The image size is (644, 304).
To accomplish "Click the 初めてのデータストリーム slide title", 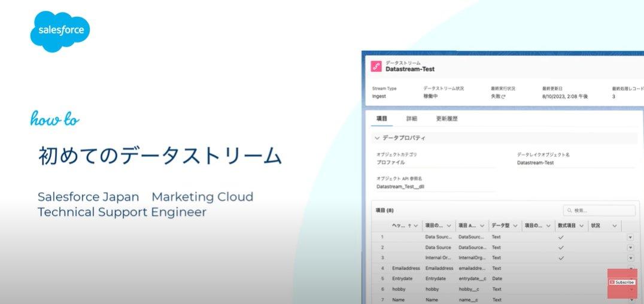I will click(x=160, y=156).
